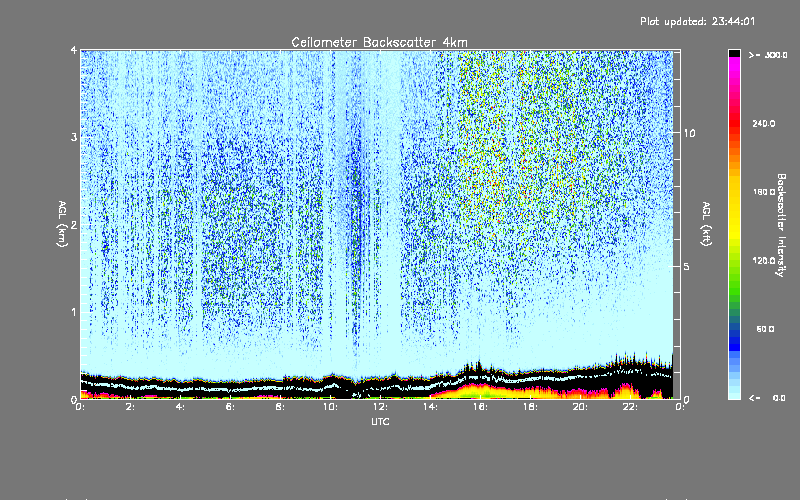
Task: Click the 10 kft tick label
Action: click(689, 133)
